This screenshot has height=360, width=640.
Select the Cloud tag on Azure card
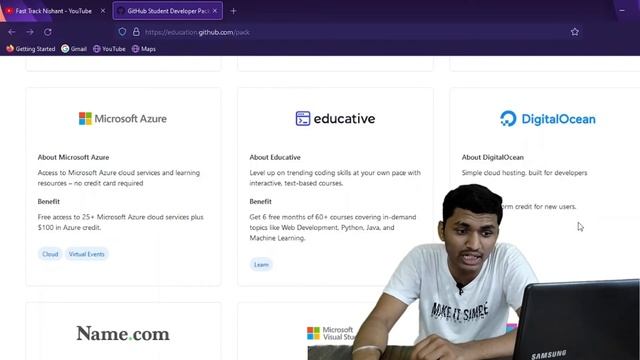click(x=50, y=254)
